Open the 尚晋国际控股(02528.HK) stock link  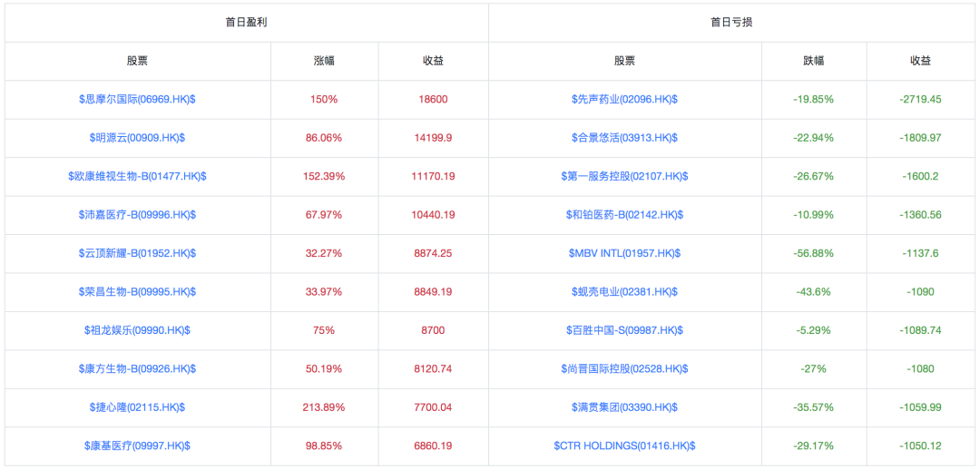point(625,368)
